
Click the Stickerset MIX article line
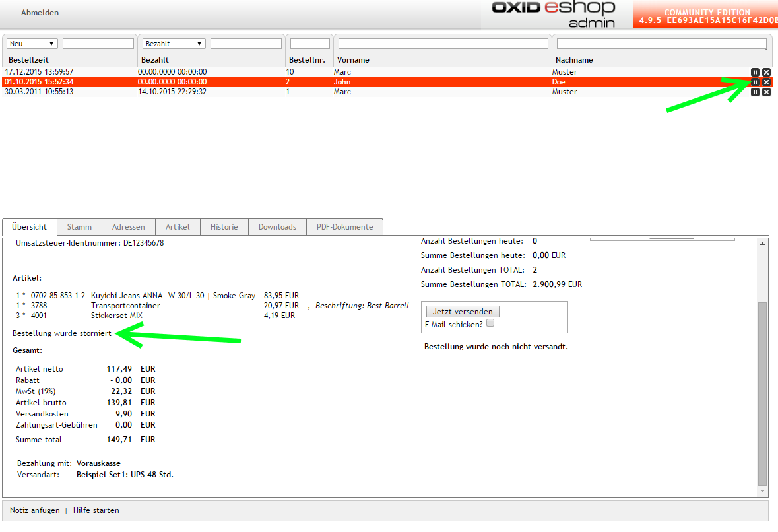(x=117, y=316)
